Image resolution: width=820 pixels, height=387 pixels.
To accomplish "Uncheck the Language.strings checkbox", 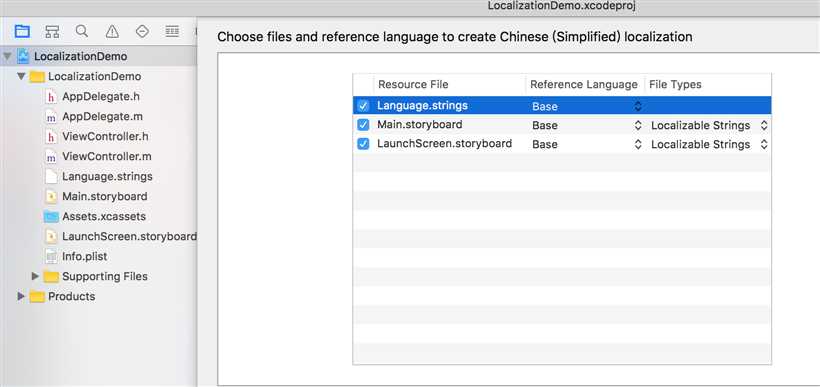I will pos(363,106).
